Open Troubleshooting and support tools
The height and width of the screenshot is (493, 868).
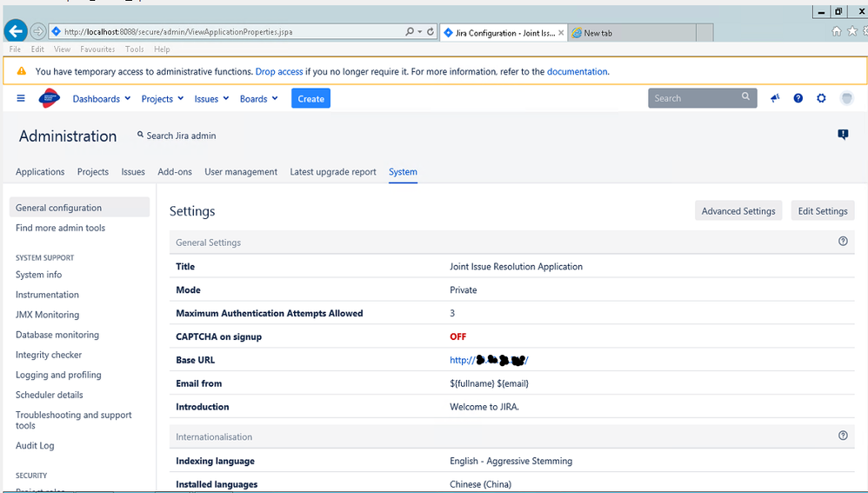click(x=74, y=420)
